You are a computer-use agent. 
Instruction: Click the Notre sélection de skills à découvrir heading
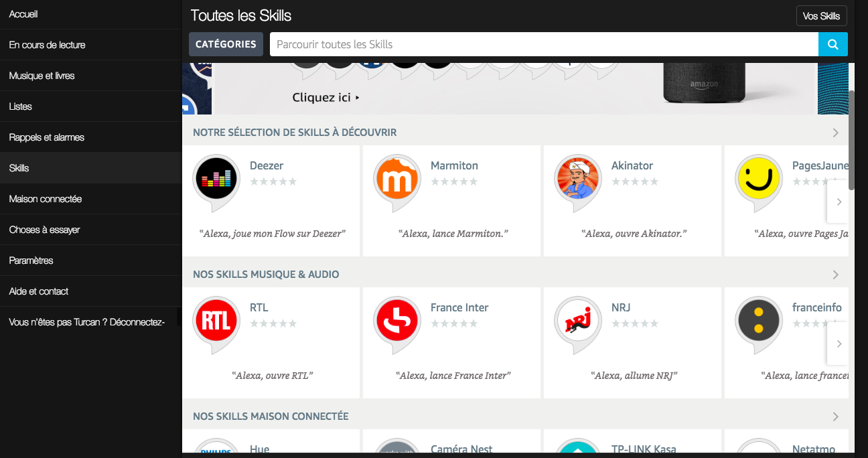[295, 133]
